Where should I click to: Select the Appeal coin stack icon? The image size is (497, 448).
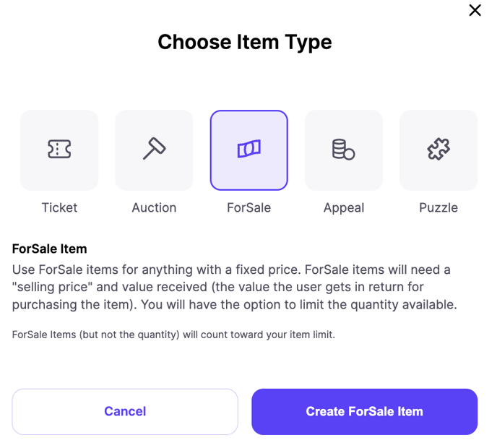343,149
